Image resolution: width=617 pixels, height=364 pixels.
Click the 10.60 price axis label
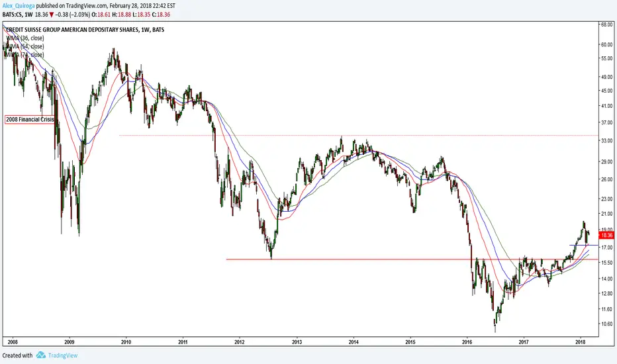[607, 324]
